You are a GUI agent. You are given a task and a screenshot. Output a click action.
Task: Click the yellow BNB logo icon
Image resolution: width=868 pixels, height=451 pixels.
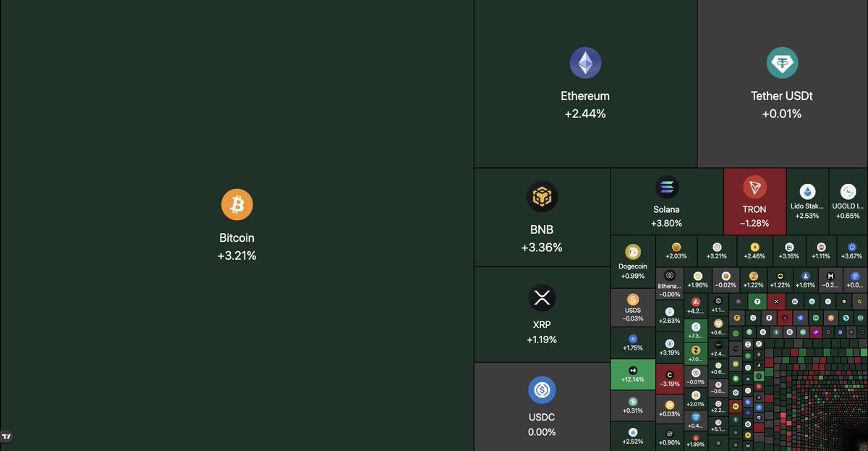542,196
